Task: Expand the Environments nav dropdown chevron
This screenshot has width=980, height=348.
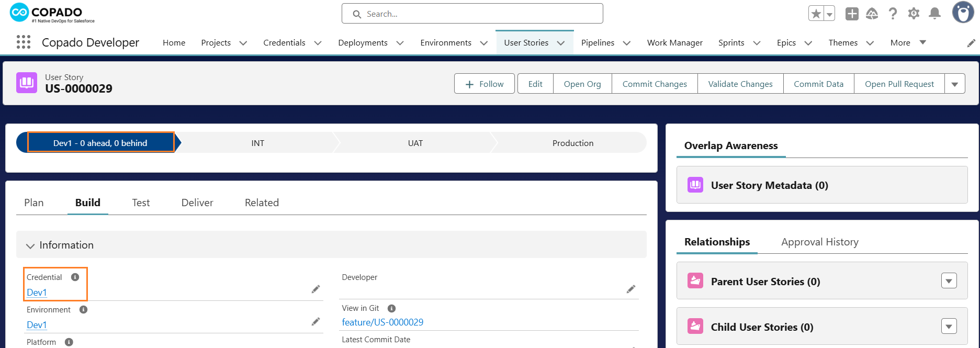Action: pyautogui.click(x=484, y=43)
